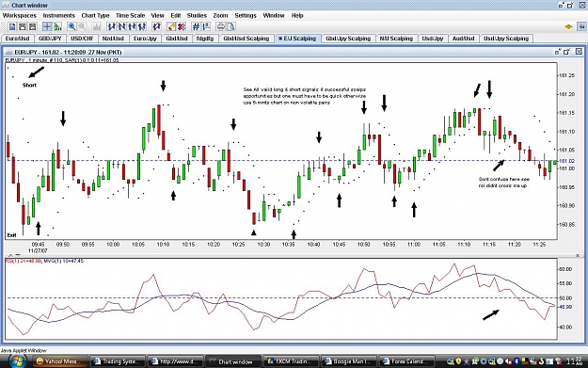Click the yellow diamond icon at toolbar right
Screen dimensions: 588x368
[568, 26]
